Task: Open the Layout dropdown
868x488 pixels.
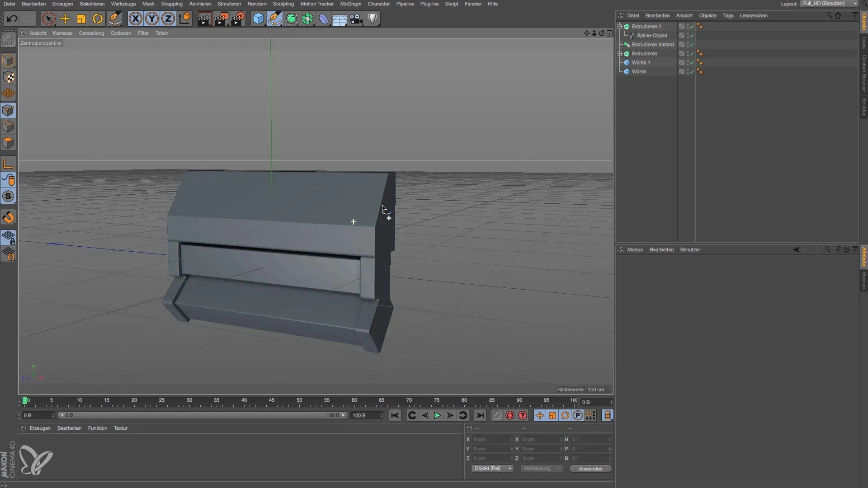Action: point(830,4)
